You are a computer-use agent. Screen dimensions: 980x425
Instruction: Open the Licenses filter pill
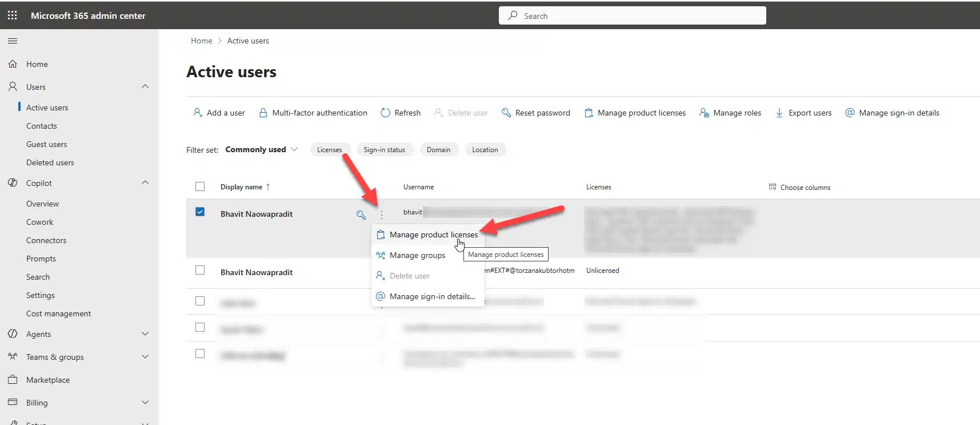tap(330, 150)
